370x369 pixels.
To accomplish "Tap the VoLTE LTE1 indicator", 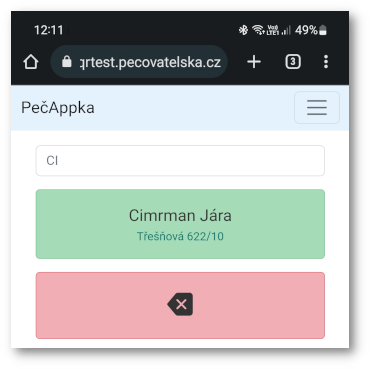I will [273, 30].
